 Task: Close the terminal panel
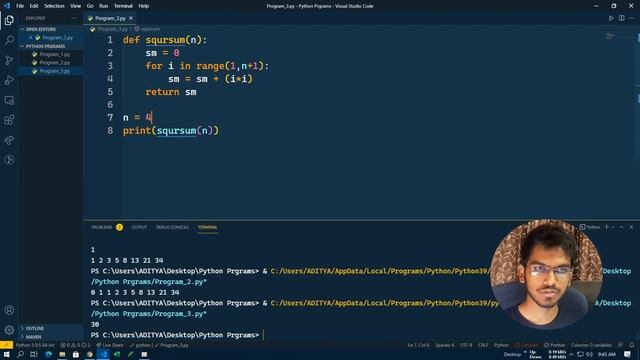click(631, 227)
